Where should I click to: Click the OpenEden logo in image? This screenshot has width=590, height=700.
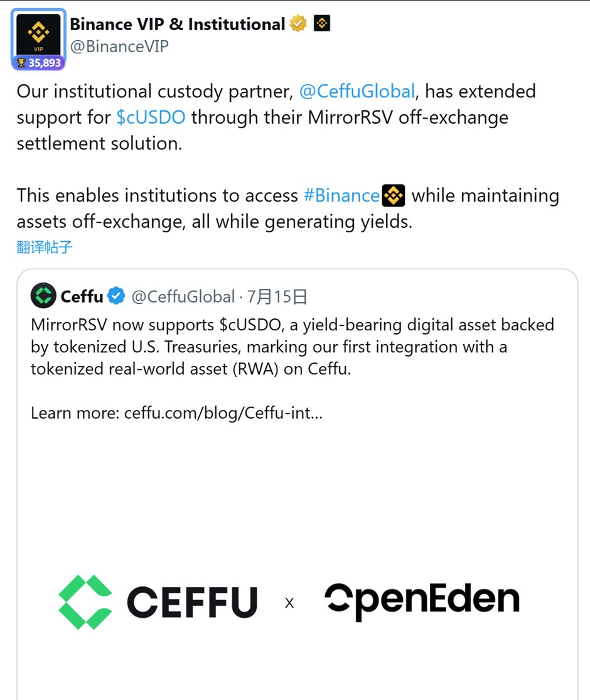(x=422, y=601)
